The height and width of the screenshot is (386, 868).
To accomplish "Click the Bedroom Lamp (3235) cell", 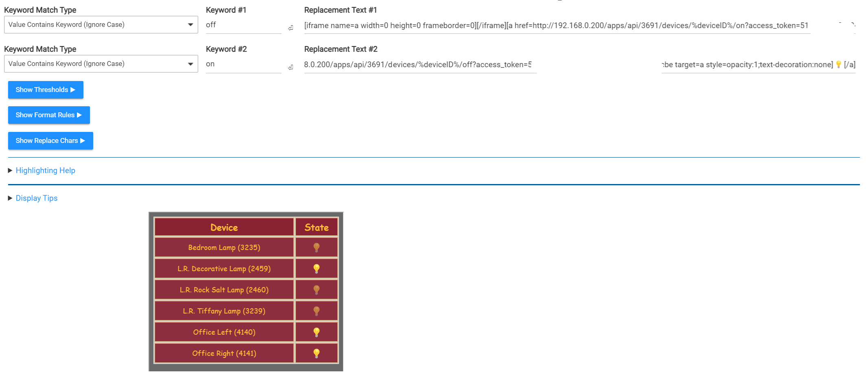I will tap(224, 248).
